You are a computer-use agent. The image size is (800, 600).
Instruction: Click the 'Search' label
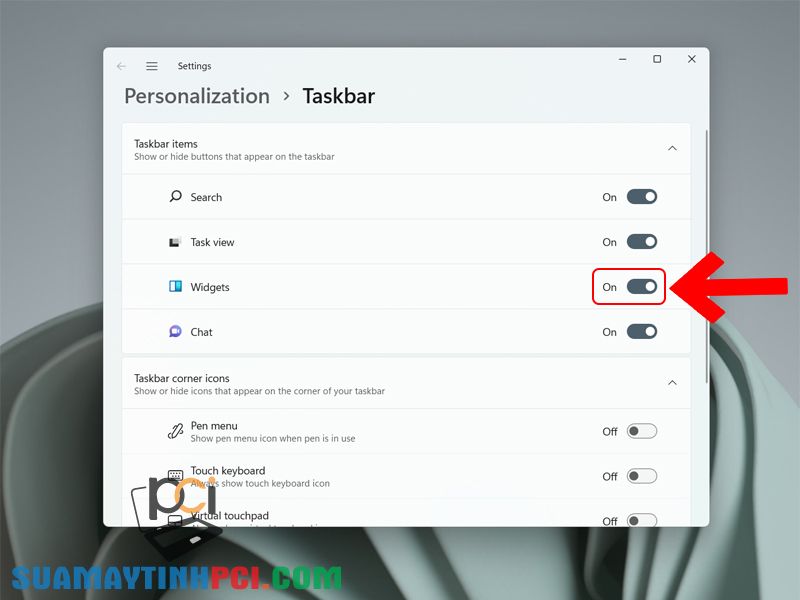click(x=206, y=197)
